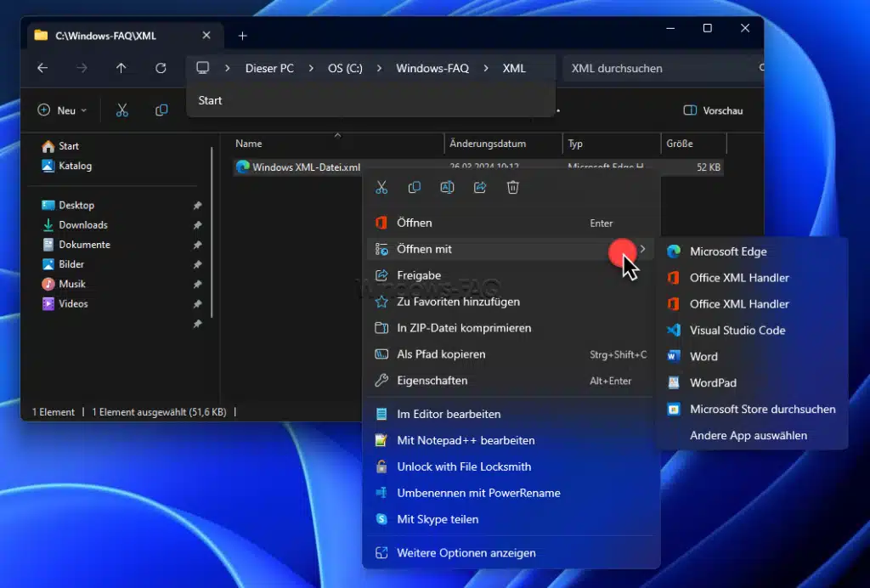Image resolution: width=870 pixels, height=588 pixels.
Task: Click the cut icon in context menu
Action: coord(381,188)
